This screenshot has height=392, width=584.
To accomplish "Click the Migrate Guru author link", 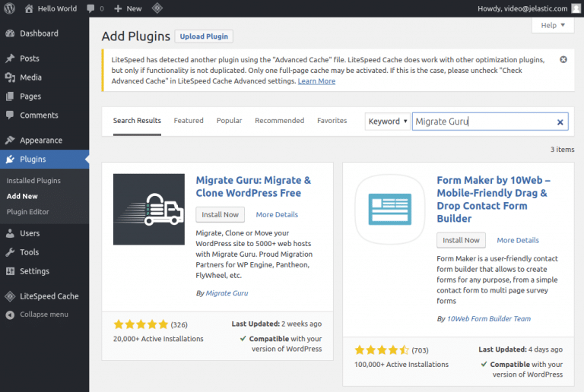I will coord(227,293).
